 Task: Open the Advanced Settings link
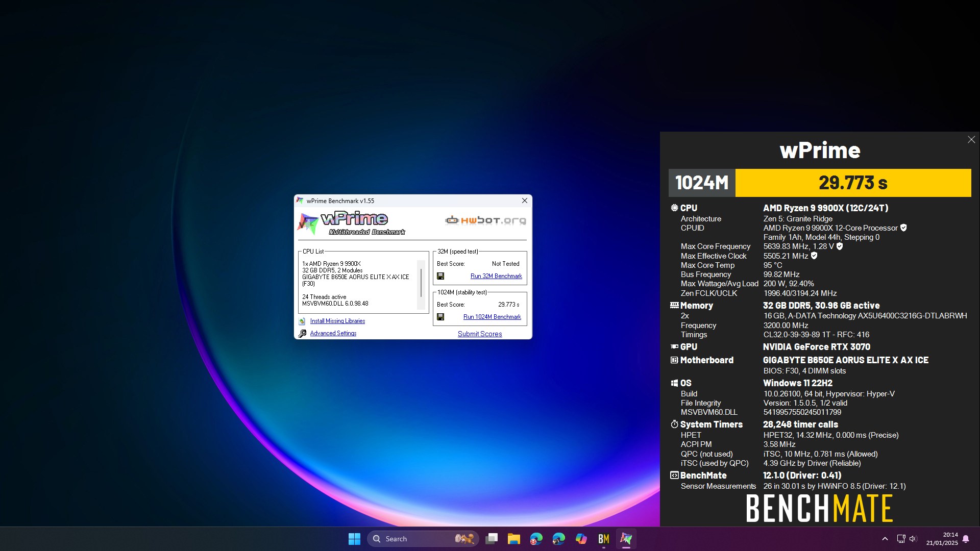click(333, 333)
